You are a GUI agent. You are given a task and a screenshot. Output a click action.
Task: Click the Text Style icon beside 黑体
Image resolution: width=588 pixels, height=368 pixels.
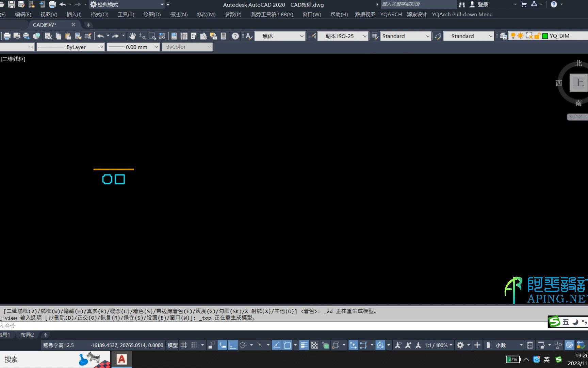249,36
